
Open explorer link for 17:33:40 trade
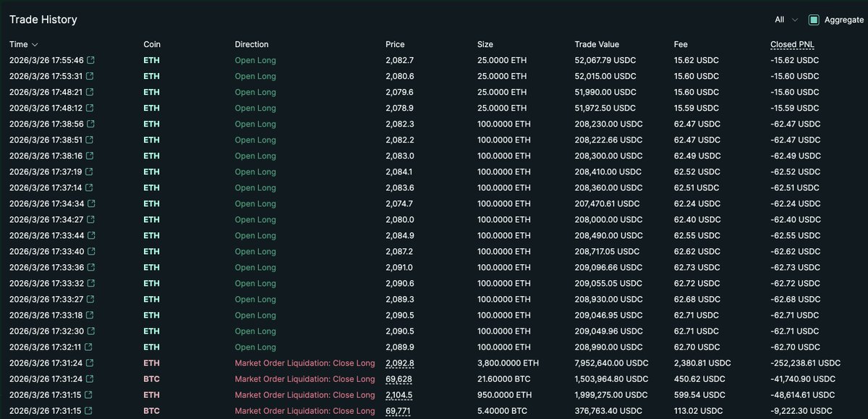tap(91, 252)
